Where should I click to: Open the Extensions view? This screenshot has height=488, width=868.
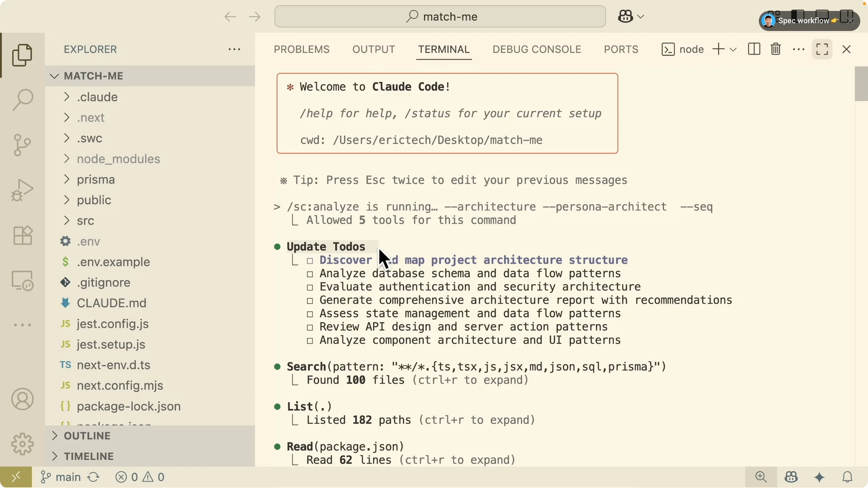[22, 235]
